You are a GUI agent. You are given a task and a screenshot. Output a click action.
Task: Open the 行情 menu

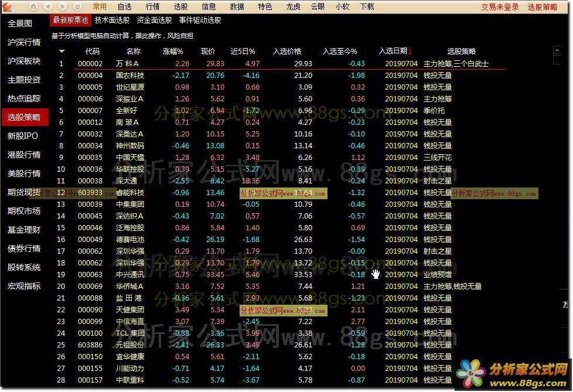coord(152,6)
